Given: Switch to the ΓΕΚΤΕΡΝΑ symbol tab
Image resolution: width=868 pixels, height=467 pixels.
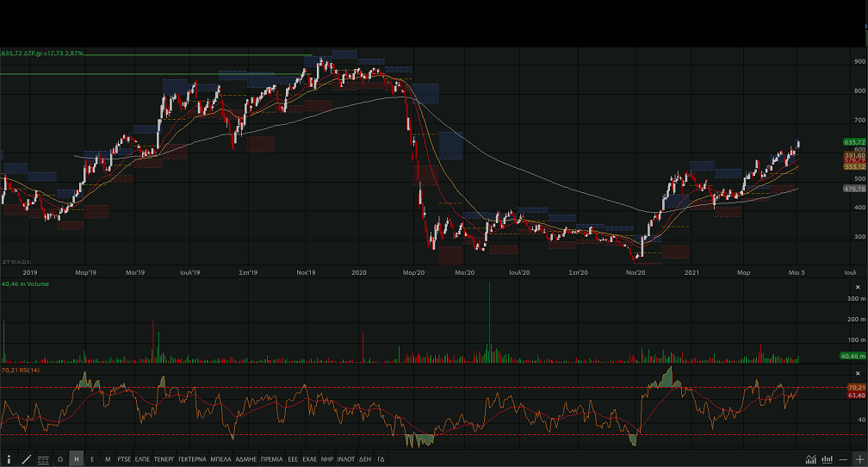Looking at the screenshot, I should [x=192, y=459].
